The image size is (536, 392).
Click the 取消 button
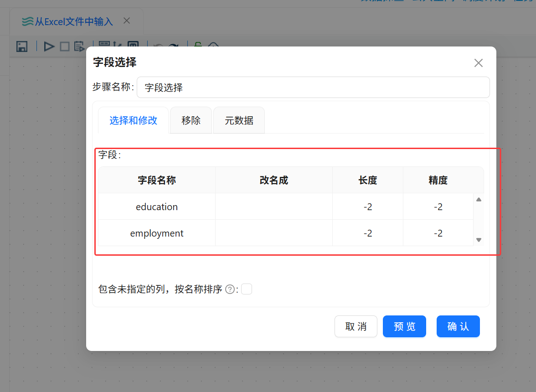click(x=356, y=326)
